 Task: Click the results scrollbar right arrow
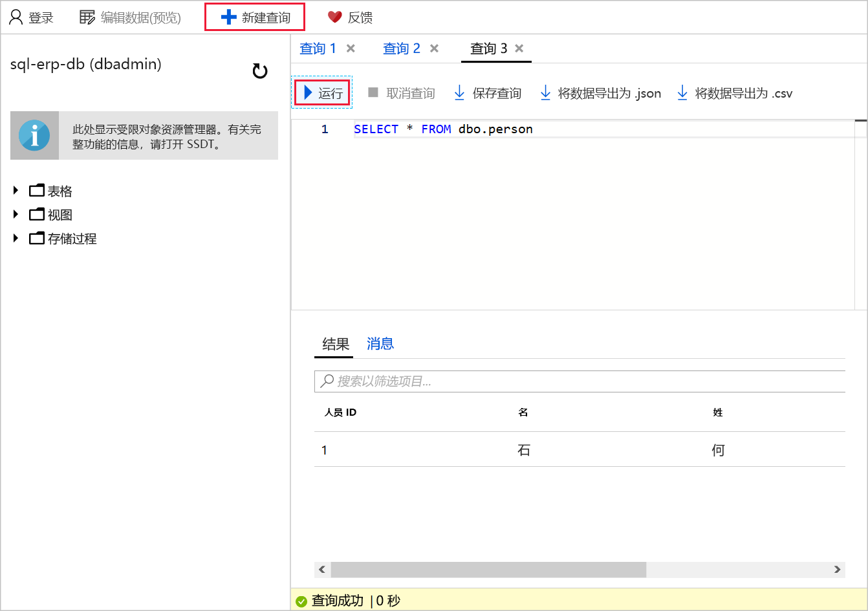838,570
